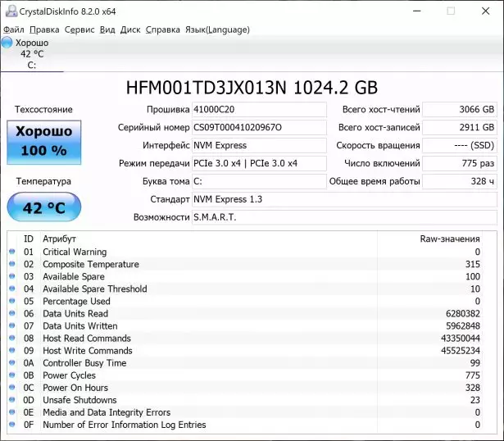Image resolution: width=504 pixels, height=441 pixels.
Task: Click the firmware field showing 41000C20
Action: point(258,110)
